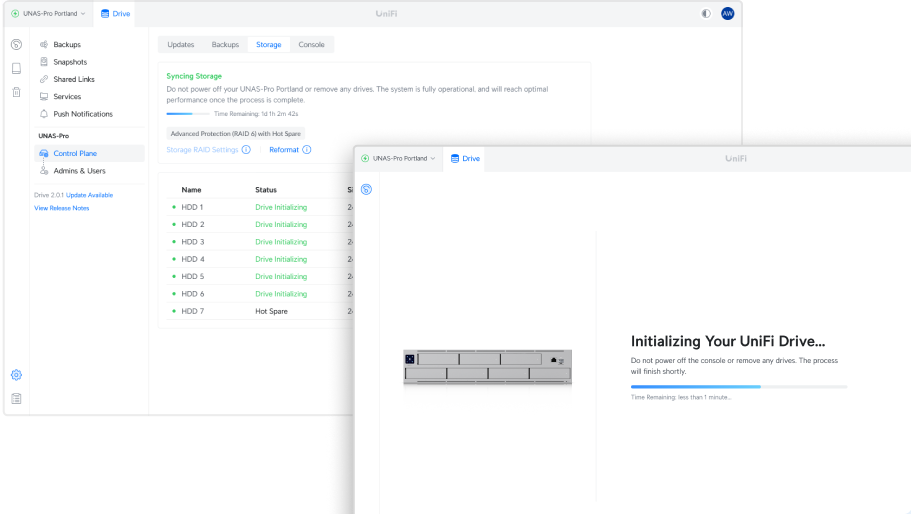Select the HDD 6 row
Viewport: 911px width, 514px height.
point(260,294)
